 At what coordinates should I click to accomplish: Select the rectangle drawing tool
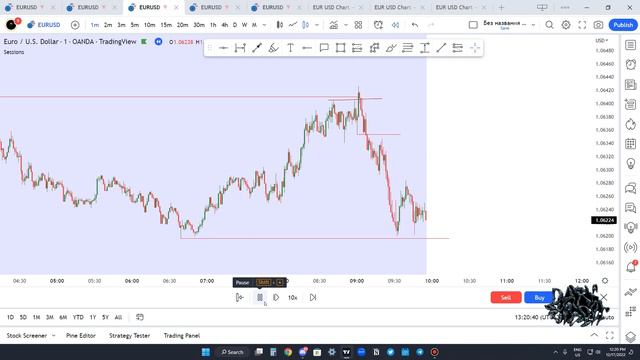coord(340,48)
